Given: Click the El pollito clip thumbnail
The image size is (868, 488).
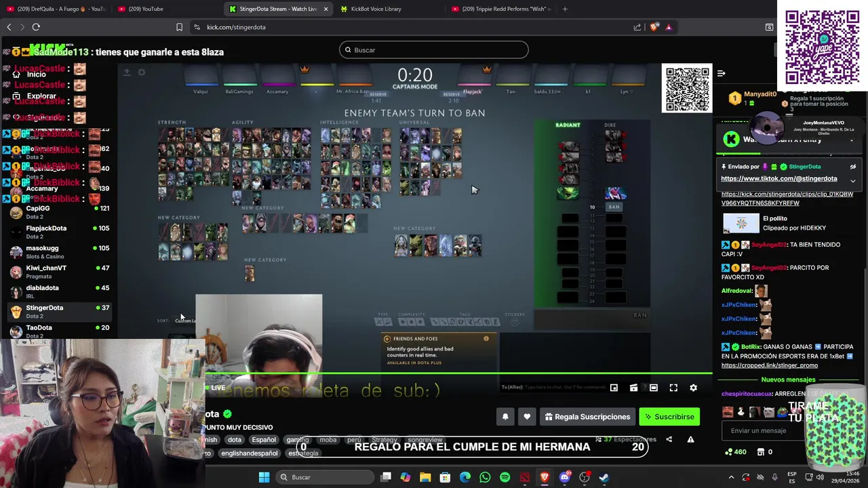Looking at the screenshot, I should [741, 223].
